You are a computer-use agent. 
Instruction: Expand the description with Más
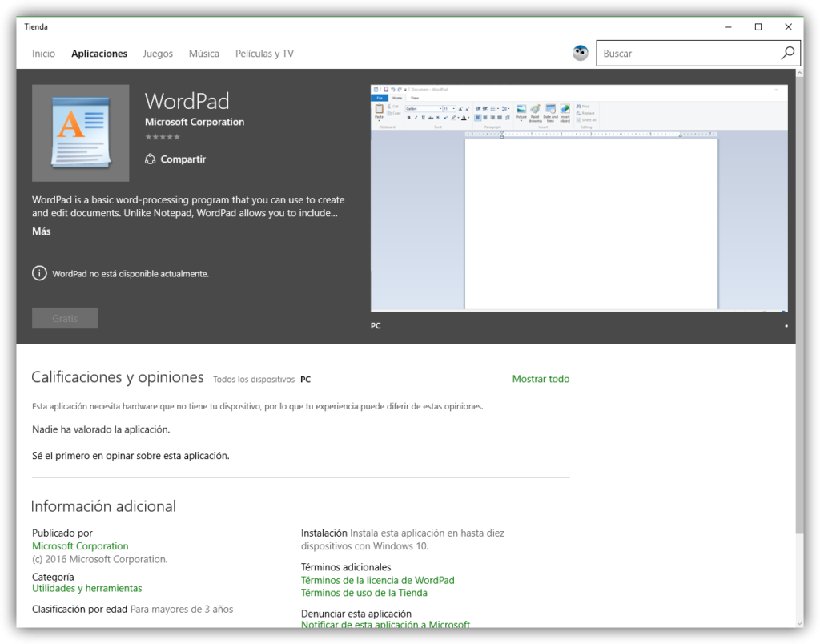point(42,231)
